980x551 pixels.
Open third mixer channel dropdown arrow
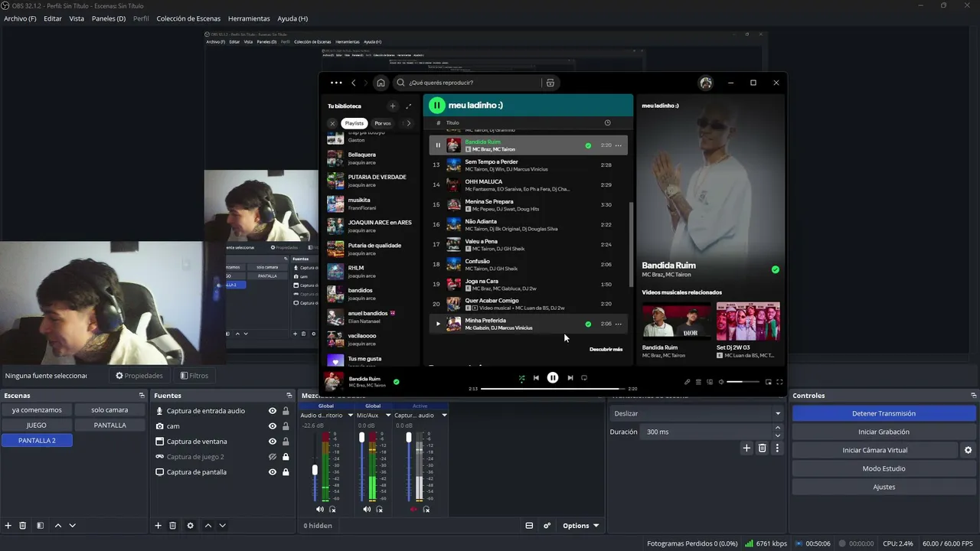(444, 416)
